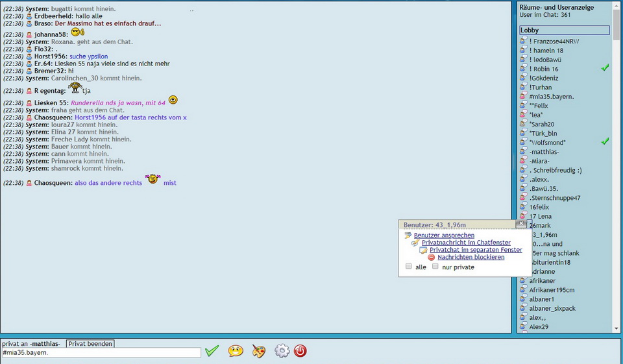623x364 pixels.
Task: Click user avatar icon next to Chaosqueen's last message
Action: 29,183
